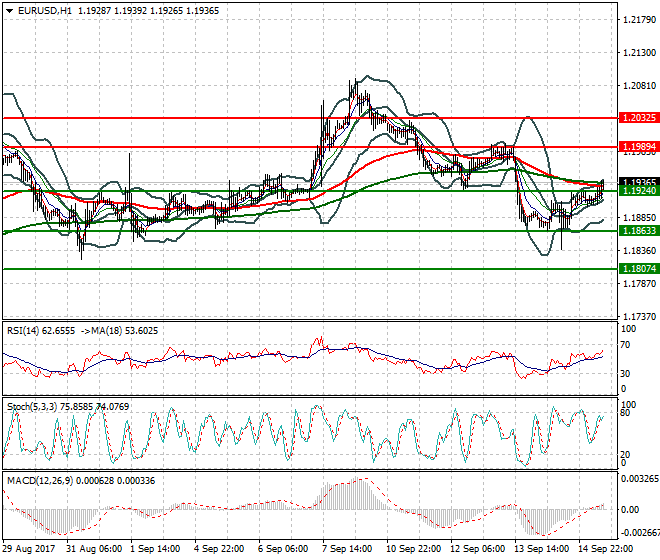Viewport: 660px width, 560px height.
Task: Click the Stoch(5,3,3) indicator label
Action: [32, 407]
